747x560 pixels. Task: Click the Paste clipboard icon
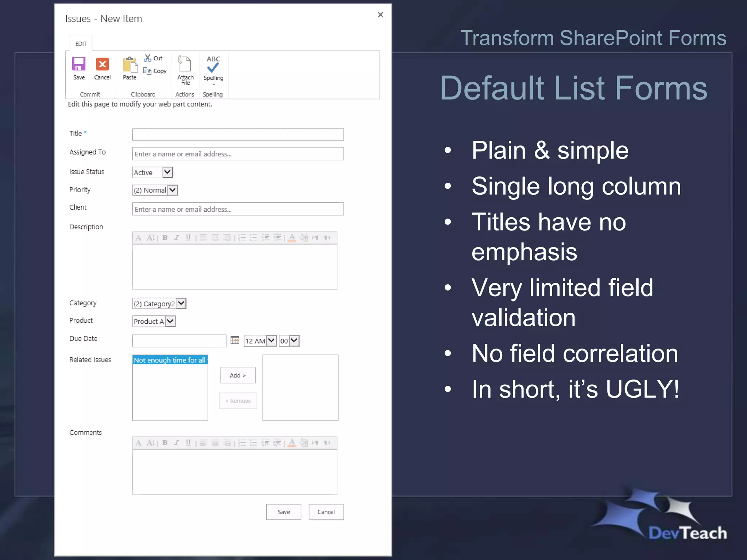pyautogui.click(x=130, y=65)
